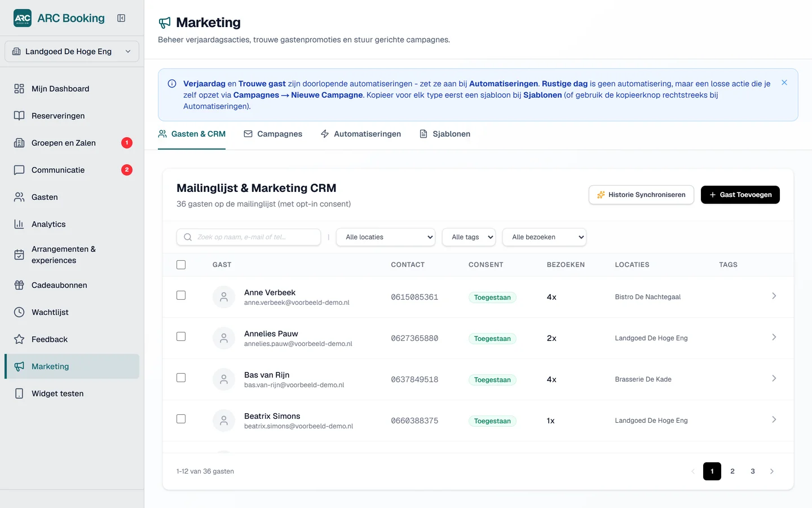Image resolution: width=812 pixels, height=508 pixels.
Task: Switch to the Automatiseringen tab
Action: tap(361, 134)
